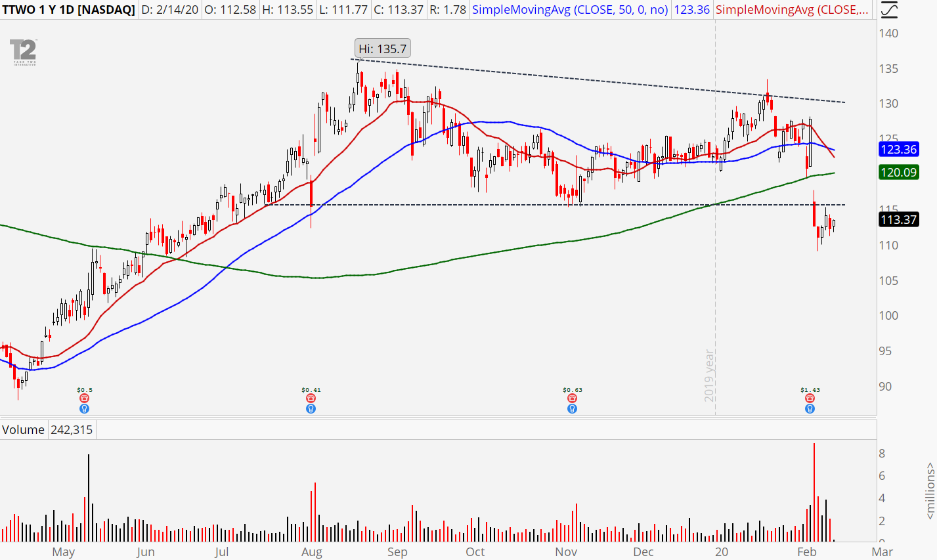Select the date readout D: 2/14/20

pos(169,10)
